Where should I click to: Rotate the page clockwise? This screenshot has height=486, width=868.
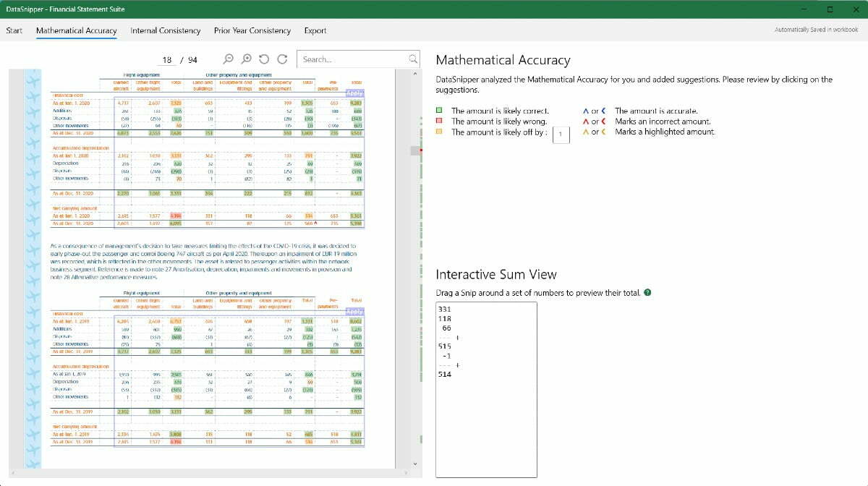281,59
